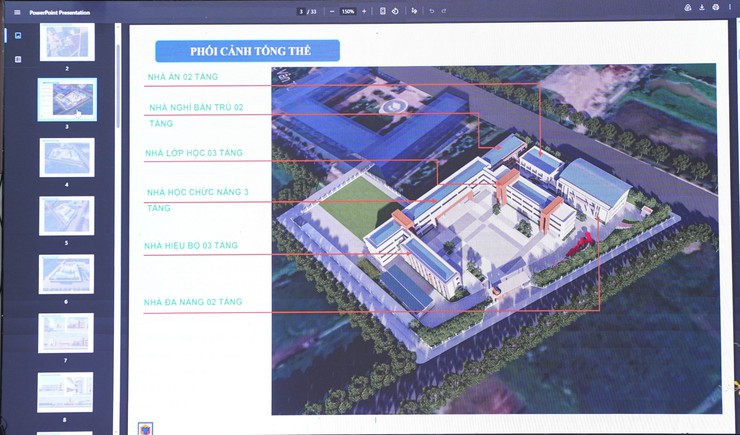Image resolution: width=740 pixels, height=435 pixels.
Task: Click the fit to page icon
Action: point(383,11)
